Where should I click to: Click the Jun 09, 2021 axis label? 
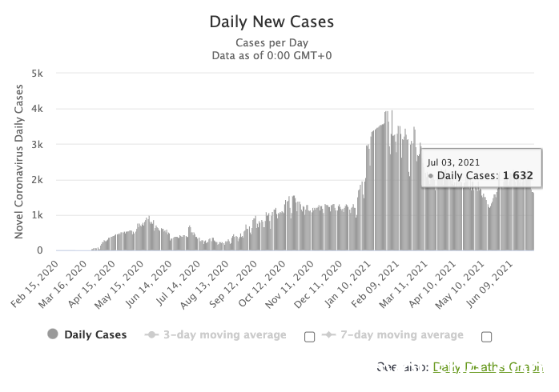(x=490, y=285)
